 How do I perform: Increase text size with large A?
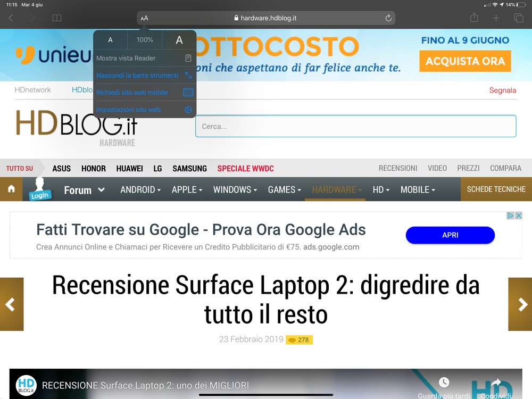pos(179,40)
